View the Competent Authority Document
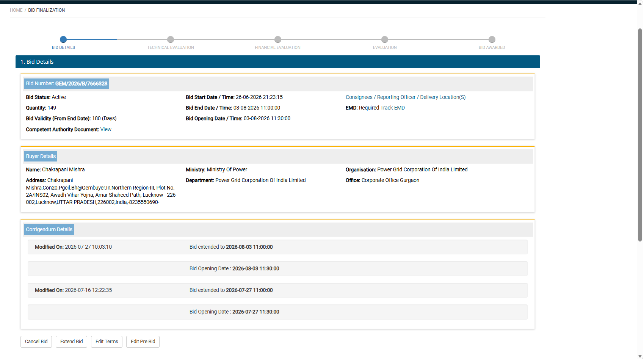Viewport: 644px width, 359px height. [106, 129]
